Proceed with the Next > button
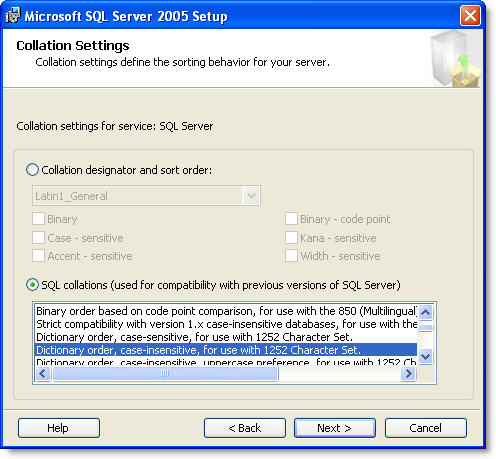Viewport: 496px width, 459px height. tap(335, 428)
